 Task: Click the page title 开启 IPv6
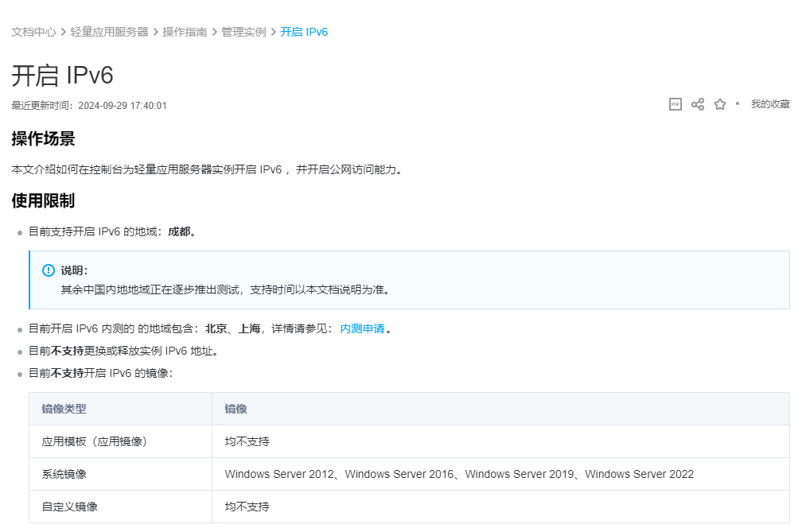point(63,76)
